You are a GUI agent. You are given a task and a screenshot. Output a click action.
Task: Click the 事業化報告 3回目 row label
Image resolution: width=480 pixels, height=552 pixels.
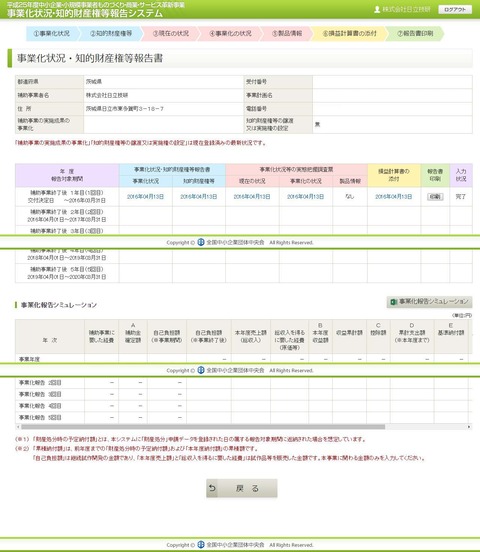(x=40, y=394)
